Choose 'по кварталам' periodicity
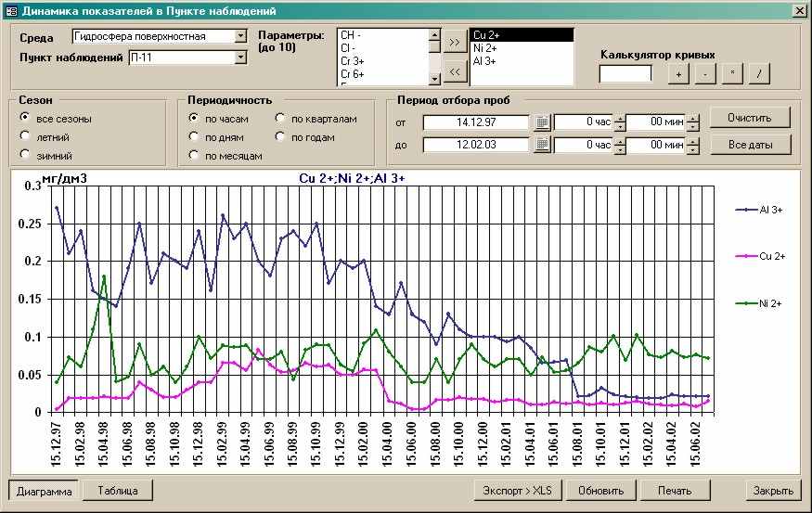812x513 pixels. click(279, 118)
